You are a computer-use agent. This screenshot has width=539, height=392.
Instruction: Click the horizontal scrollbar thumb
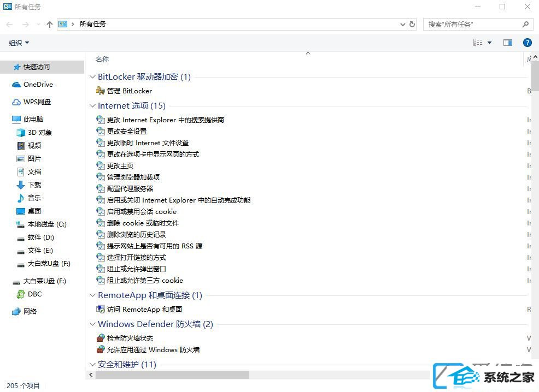pos(172,375)
